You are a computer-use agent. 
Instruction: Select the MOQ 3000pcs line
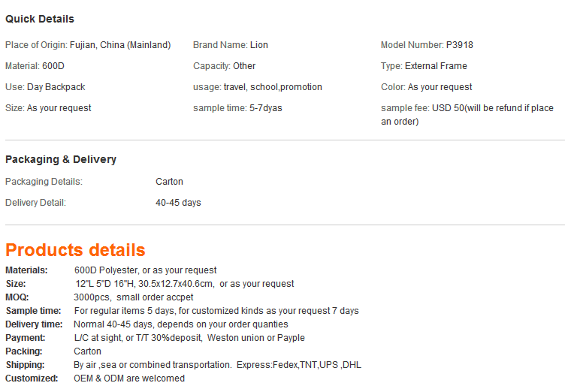(99, 297)
